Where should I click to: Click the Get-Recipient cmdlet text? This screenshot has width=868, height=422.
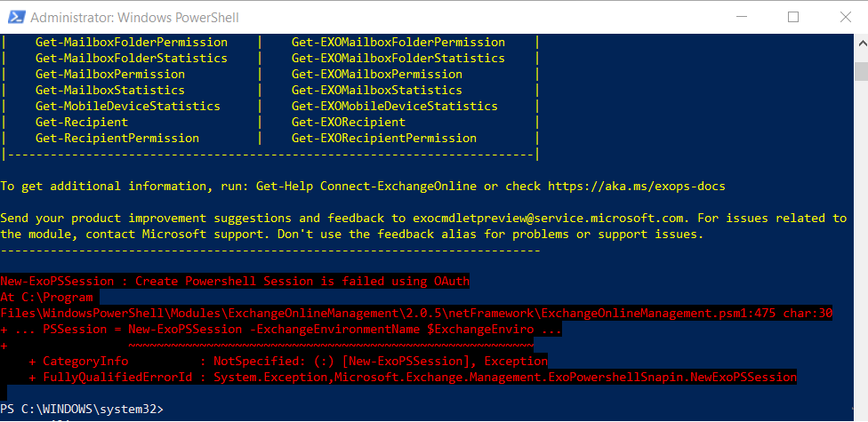[81, 123]
